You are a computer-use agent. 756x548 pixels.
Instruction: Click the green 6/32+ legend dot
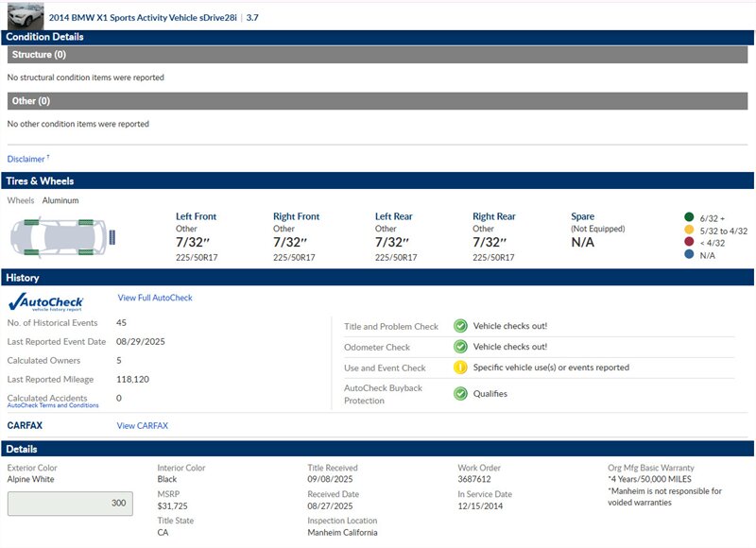[x=688, y=216]
